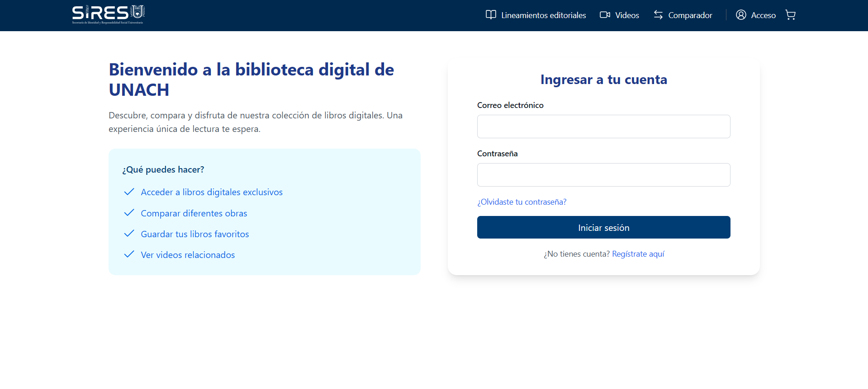The height and width of the screenshot is (389, 868).
Task: Open the shopping cart
Action: pyautogui.click(x=791, y=15)
